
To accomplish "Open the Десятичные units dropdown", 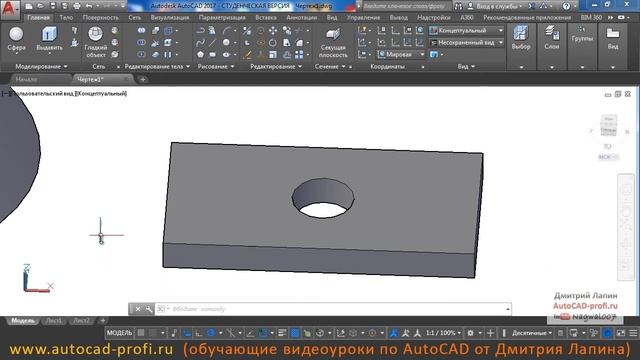I will tap(532, 333).
